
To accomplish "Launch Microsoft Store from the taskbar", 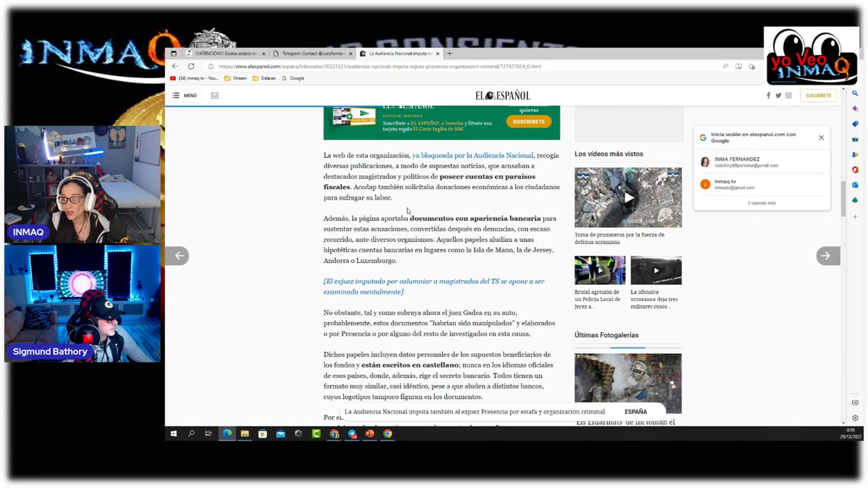I will (262, 434).
